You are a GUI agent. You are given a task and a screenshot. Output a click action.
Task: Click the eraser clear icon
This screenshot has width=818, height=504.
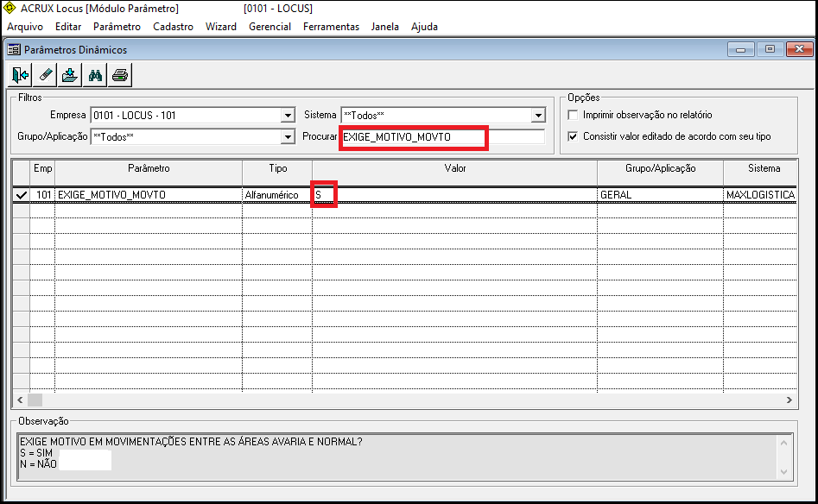(x=46, y=75)
